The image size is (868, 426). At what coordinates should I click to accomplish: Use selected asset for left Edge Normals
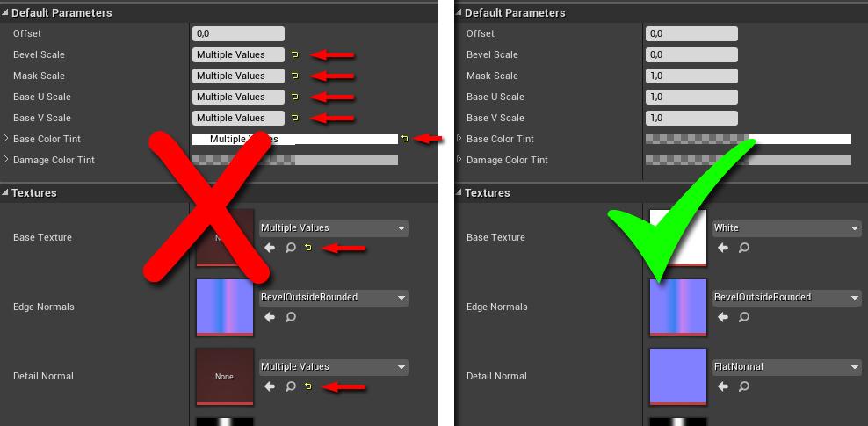coord(270,317)
